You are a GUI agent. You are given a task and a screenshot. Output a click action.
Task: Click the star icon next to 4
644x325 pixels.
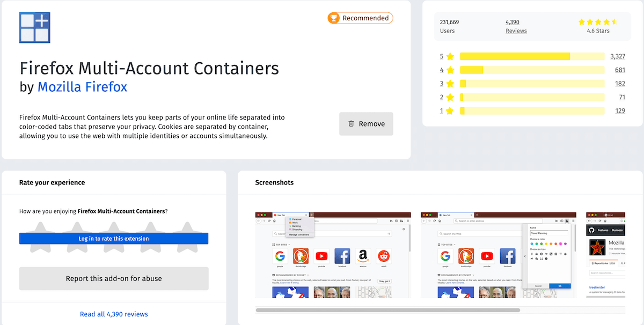point(450,70)
